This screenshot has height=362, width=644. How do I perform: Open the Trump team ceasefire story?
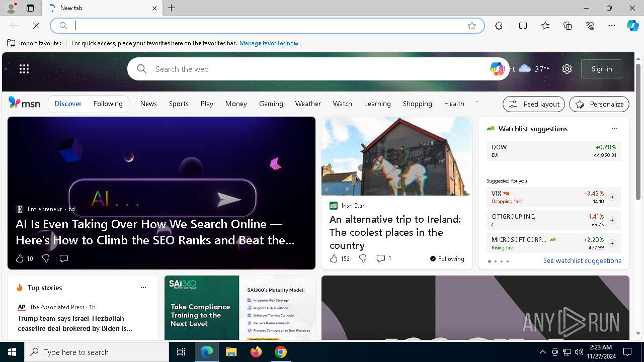pyautogui.click(x=75, y=323)
